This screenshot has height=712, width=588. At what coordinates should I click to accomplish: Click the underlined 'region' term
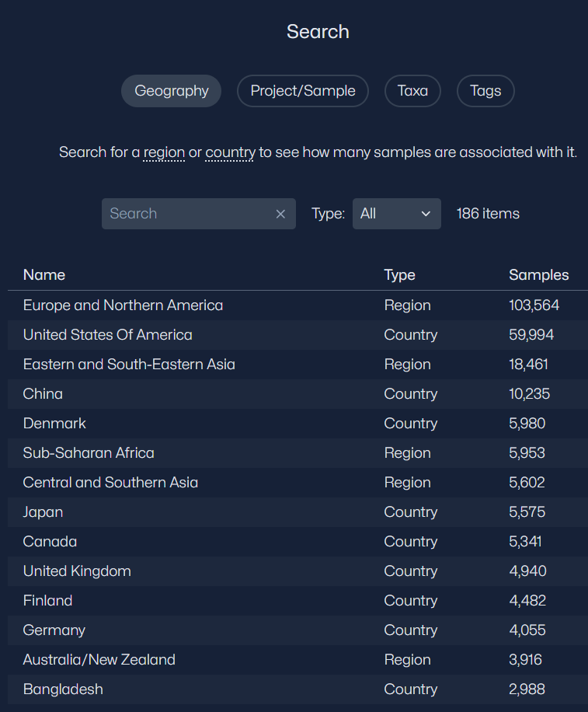164,152
